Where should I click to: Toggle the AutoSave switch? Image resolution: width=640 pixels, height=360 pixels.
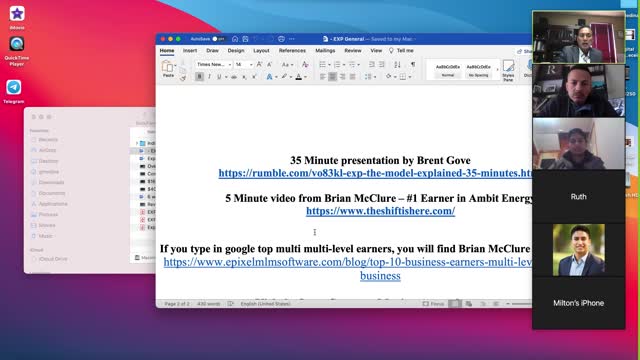[x=218, y=39]
